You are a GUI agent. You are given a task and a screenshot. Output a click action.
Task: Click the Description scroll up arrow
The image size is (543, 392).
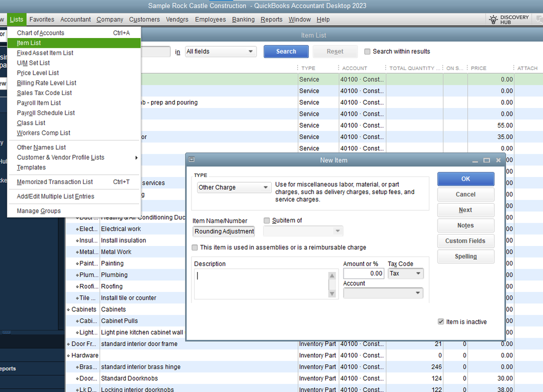pyautogui.click(x=332, y=275)
